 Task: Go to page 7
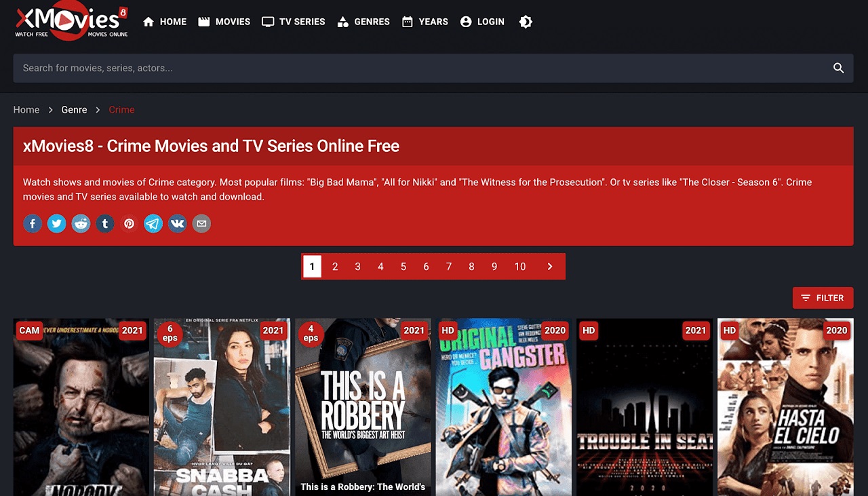(x=449, y=267)
